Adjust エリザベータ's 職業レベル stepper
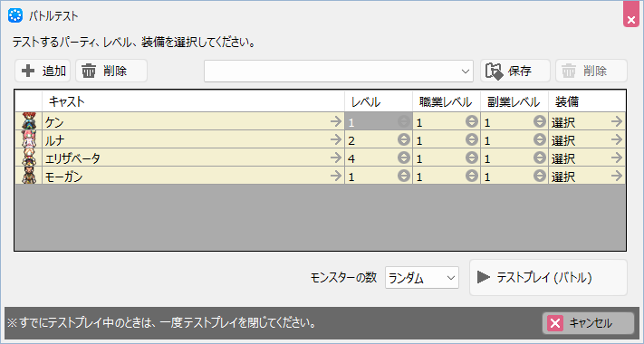 tap(472, 158)
